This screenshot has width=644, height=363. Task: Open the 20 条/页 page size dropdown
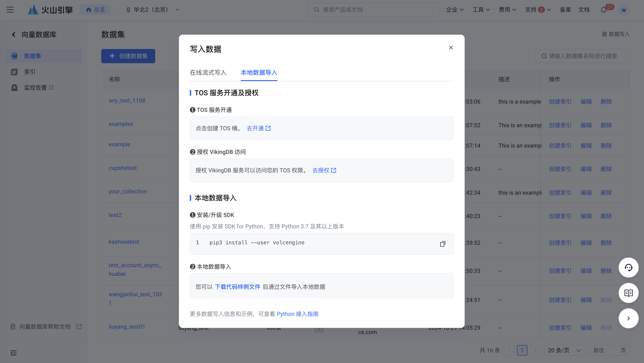[565, 350]
